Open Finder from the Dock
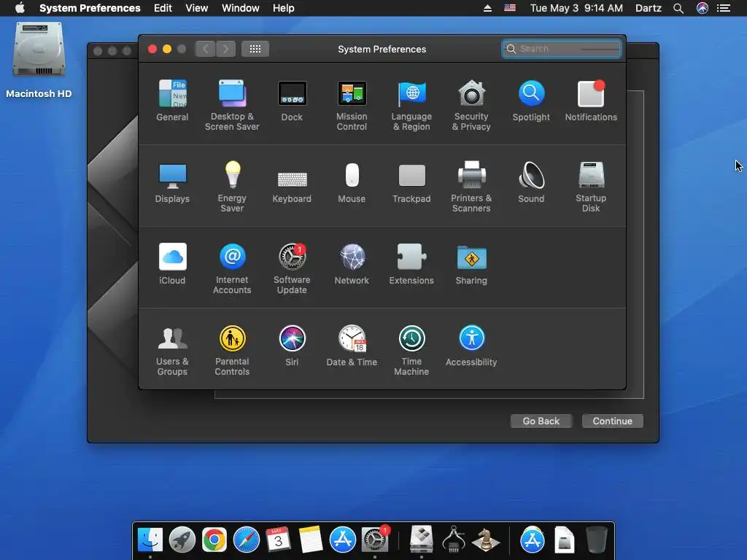747x560 pixels. 150,540
